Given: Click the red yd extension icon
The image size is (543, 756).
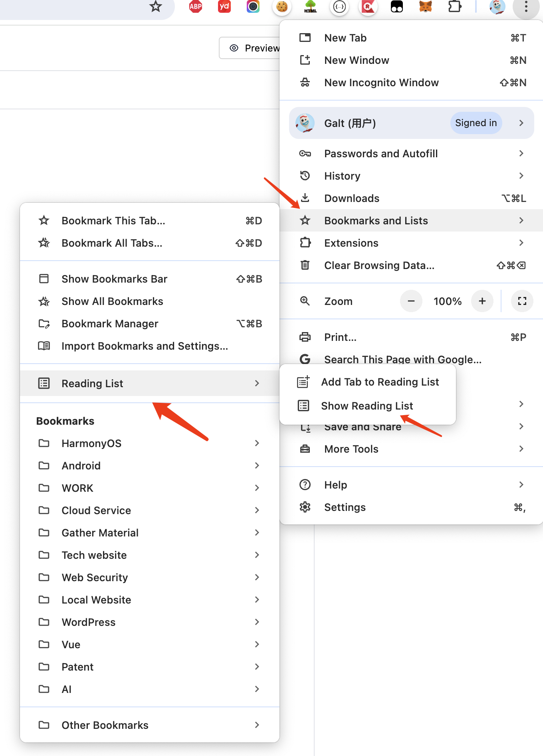Looking at the screenshot, I should coord(224,6).
